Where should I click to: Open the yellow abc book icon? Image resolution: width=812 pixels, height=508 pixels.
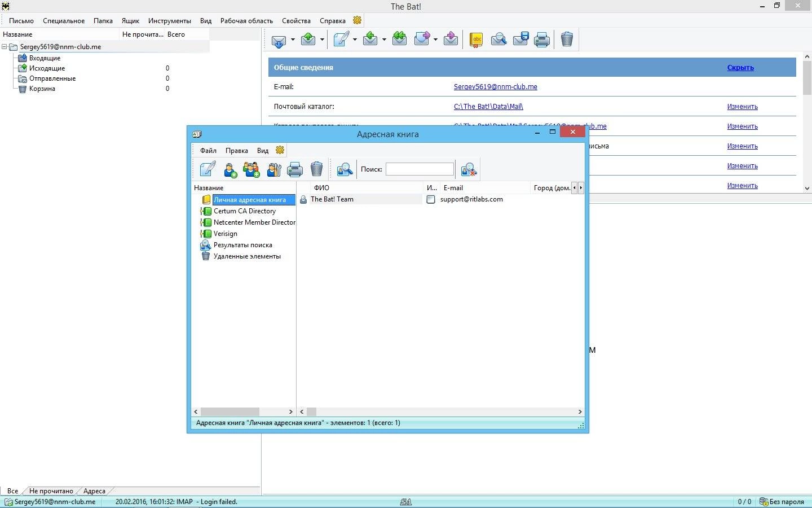(x=476, y=40)
